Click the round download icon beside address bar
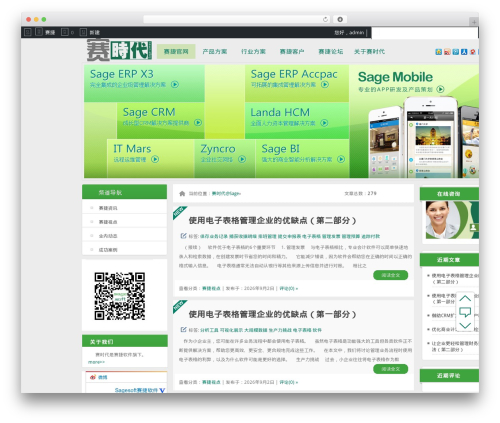Image resolution: width=500 pixels, height=423 pixels. click(x=340, y=19)
